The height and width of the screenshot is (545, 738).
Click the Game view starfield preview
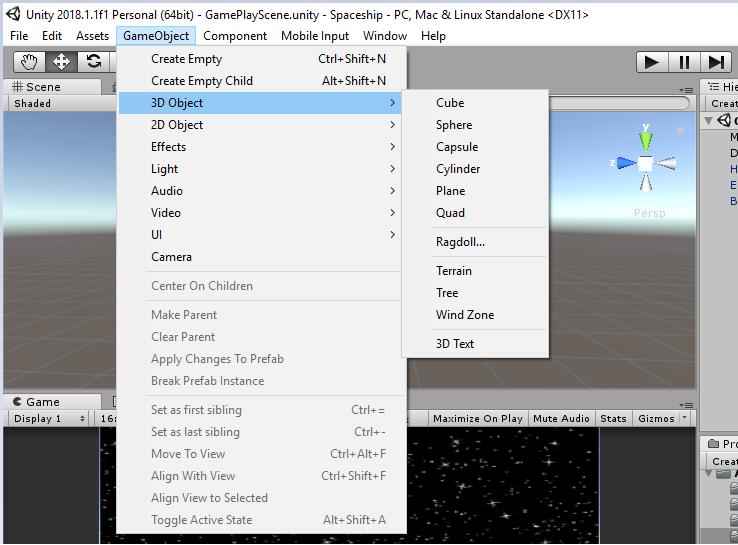tap(504, 485)
